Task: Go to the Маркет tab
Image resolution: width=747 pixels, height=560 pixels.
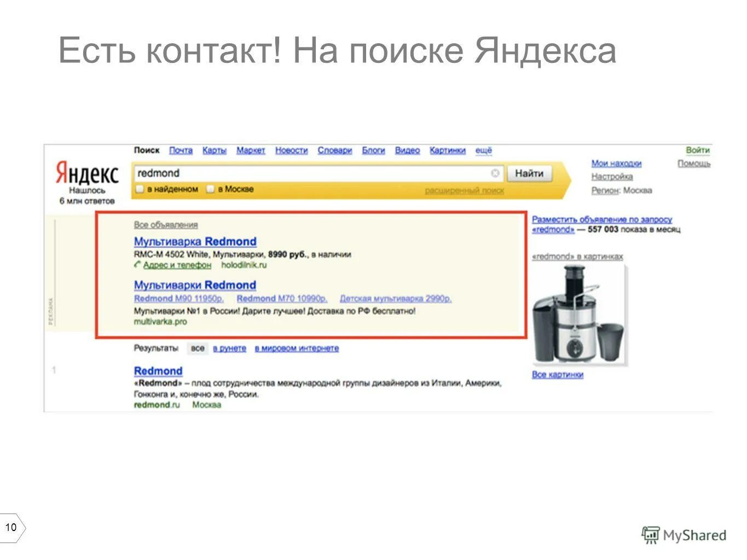Action: pos(251,150)
